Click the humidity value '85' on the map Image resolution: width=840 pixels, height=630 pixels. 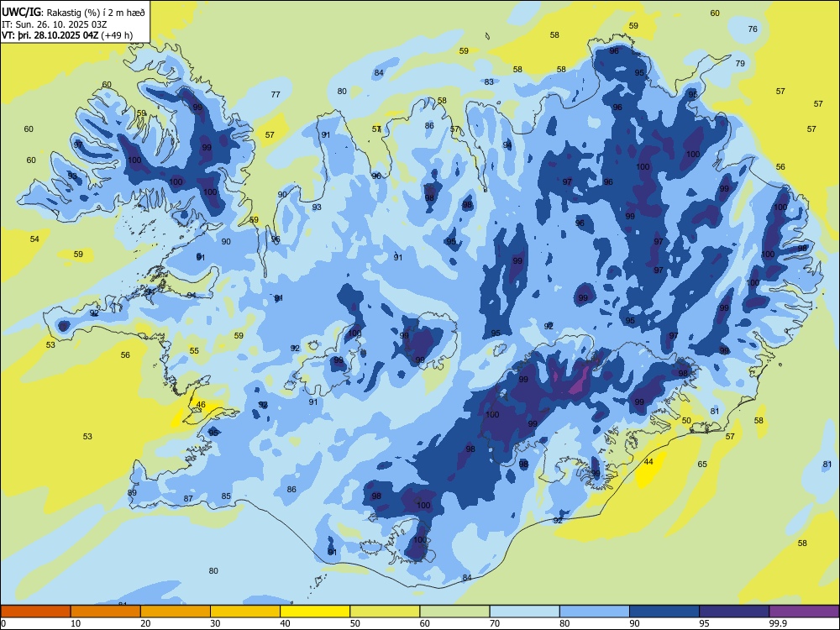(226, 496)
